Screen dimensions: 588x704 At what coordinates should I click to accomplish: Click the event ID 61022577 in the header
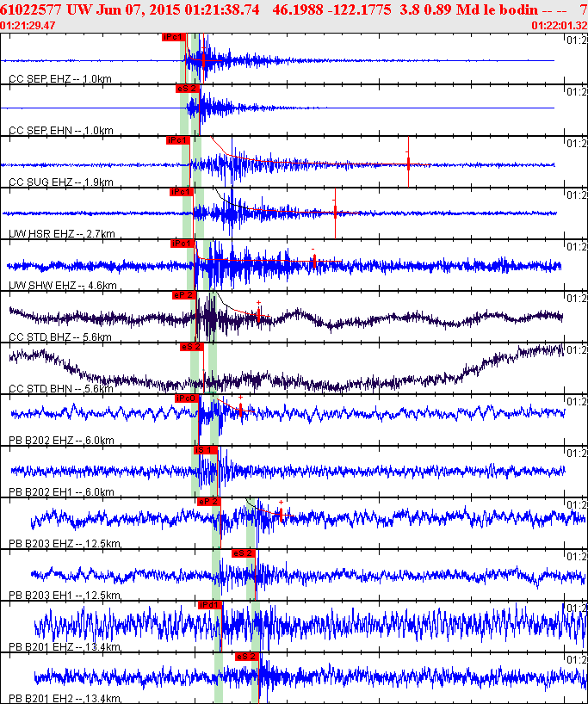[32, 9]
